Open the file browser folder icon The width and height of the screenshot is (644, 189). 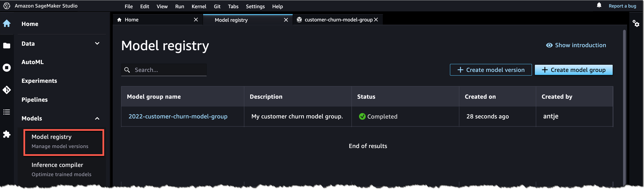pyautogui.click(x=7, y=45)
